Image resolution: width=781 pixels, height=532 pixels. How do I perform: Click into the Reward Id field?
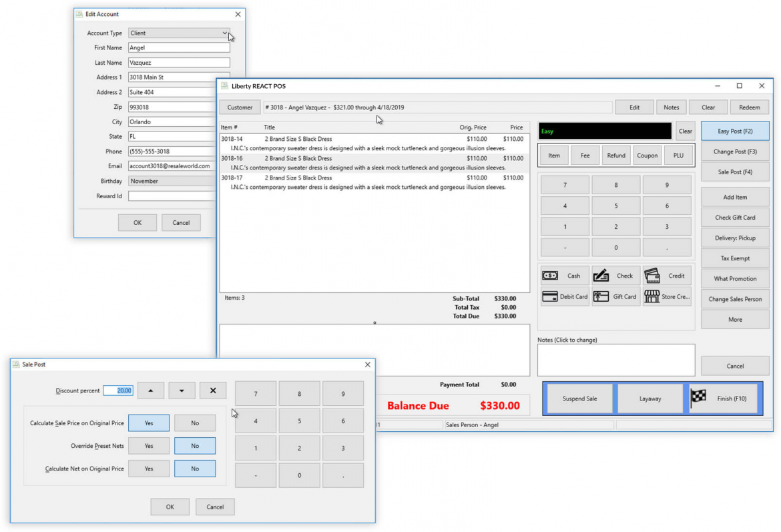[x=172, y=196]
